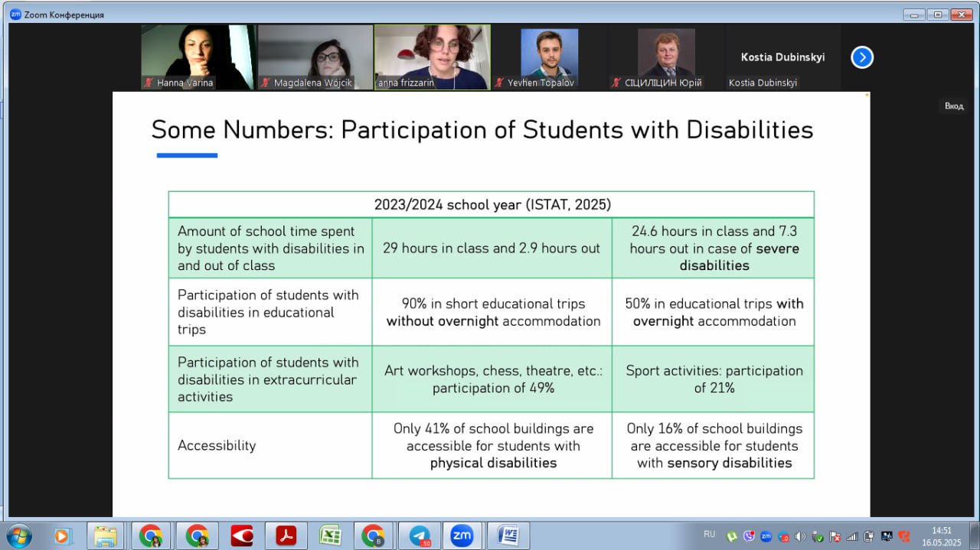Open network signal tray icon

coord(852,536)
